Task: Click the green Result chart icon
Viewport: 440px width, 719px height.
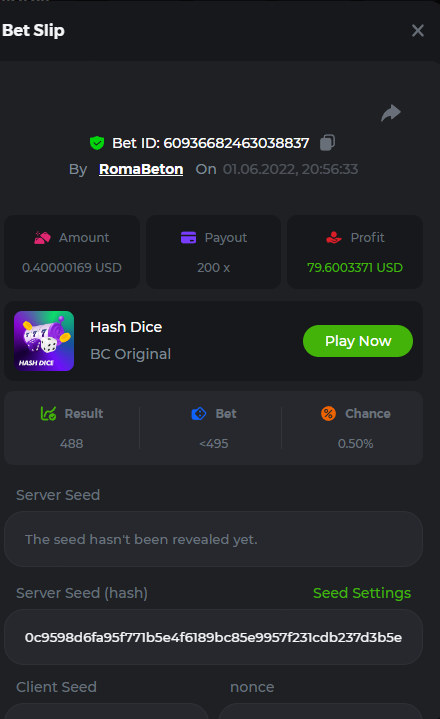Action: pos(48,414)
